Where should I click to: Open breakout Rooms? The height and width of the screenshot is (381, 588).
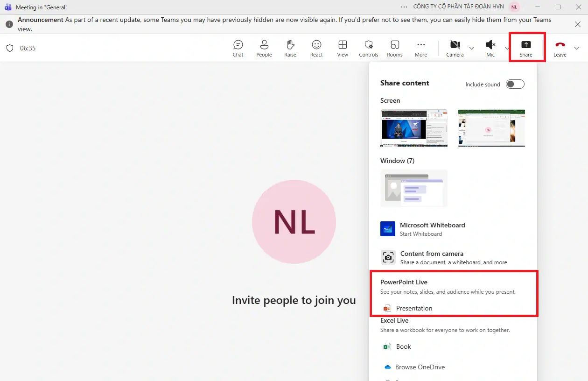coord(394,48)
